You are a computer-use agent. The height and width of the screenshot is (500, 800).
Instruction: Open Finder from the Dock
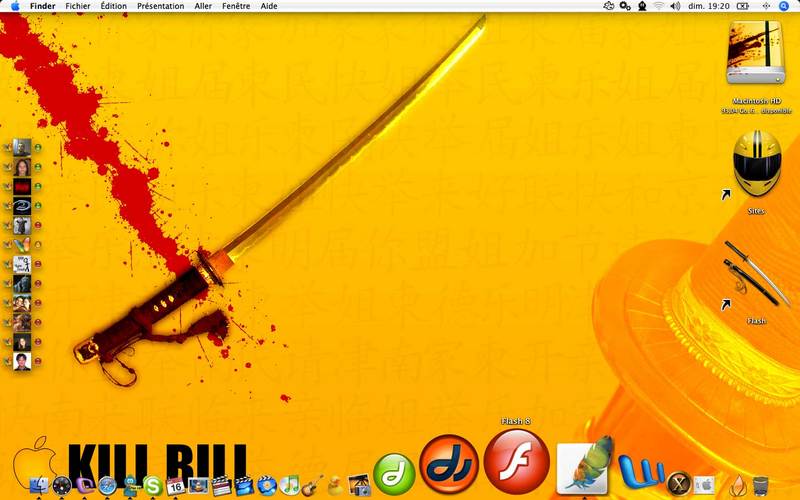pos(39,485)
